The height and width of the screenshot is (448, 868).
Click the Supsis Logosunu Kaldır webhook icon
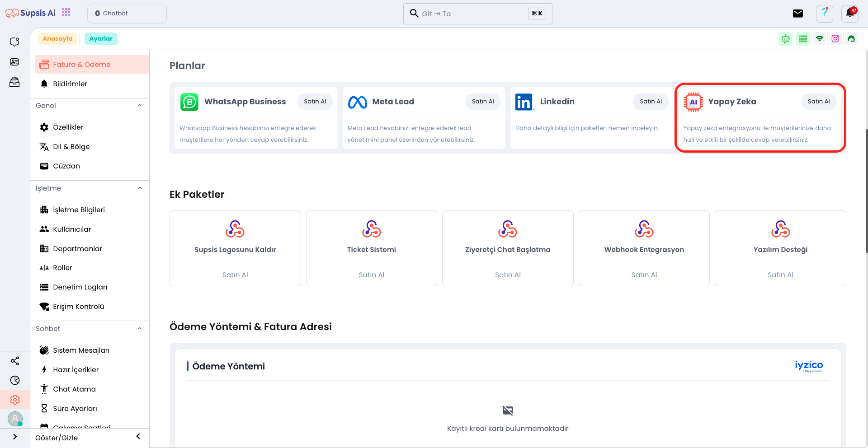pos(235,229)
